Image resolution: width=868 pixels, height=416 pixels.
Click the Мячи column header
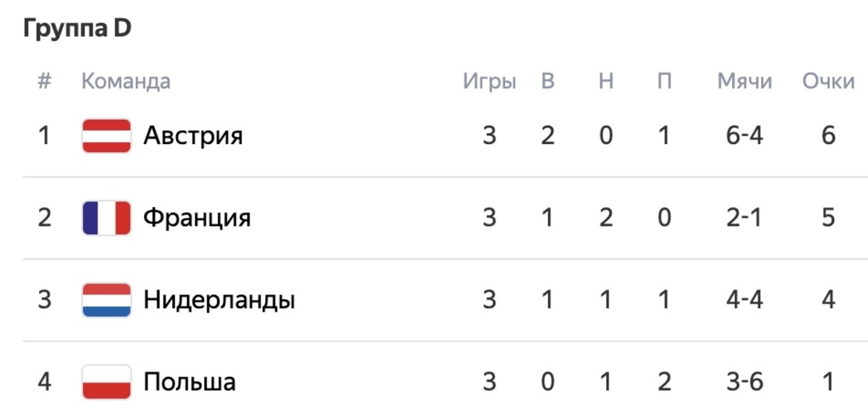[744, 81]
